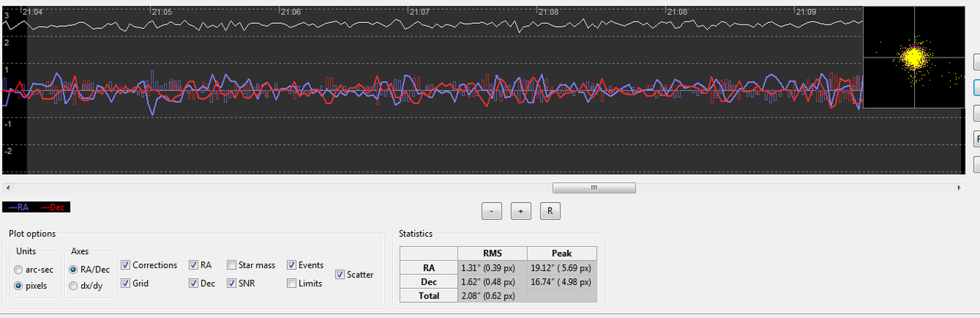Click the RA RMS value 1.31"

click(492, 267)
